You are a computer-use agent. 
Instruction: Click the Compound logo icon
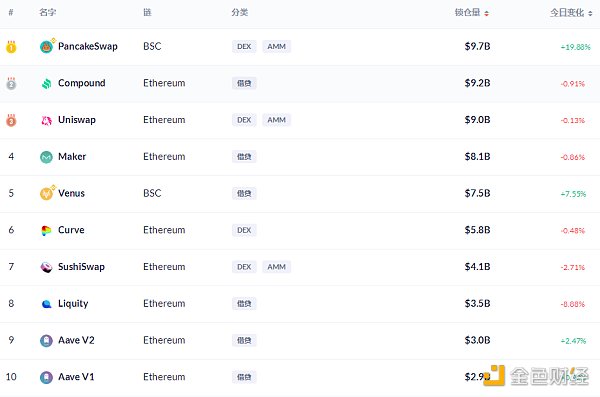click(x=46, y=83)
